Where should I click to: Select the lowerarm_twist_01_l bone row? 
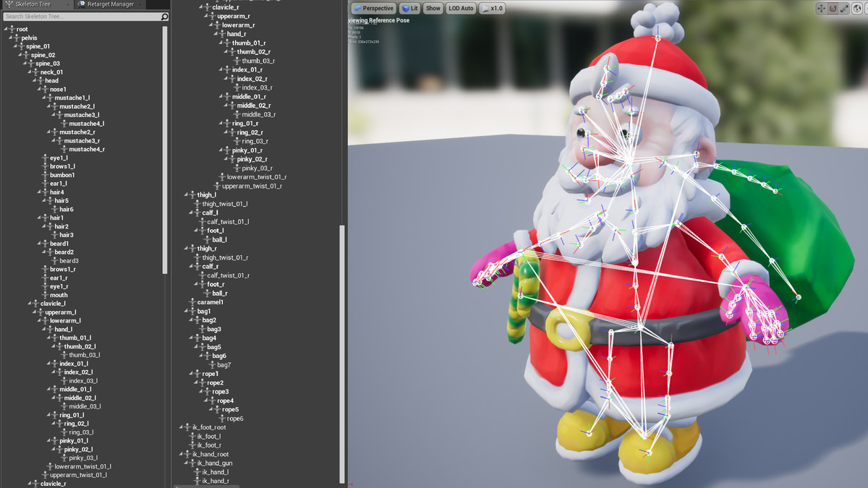click(x=77, y=466)
